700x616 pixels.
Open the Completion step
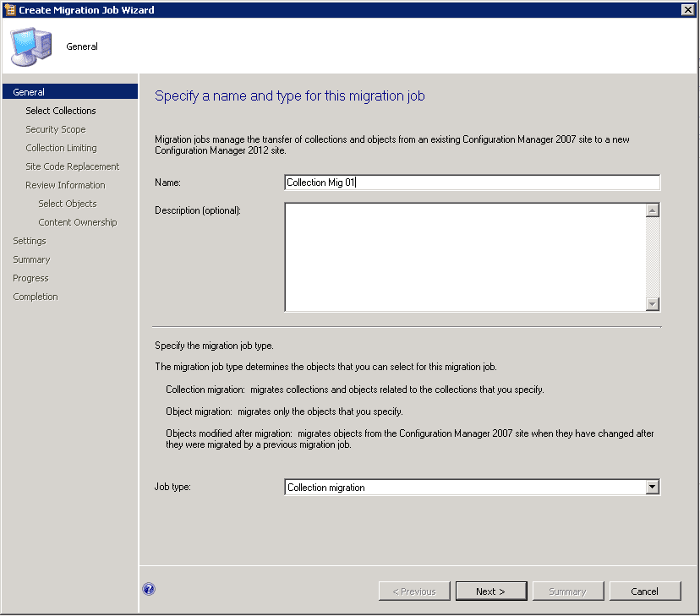pos(36,297)
